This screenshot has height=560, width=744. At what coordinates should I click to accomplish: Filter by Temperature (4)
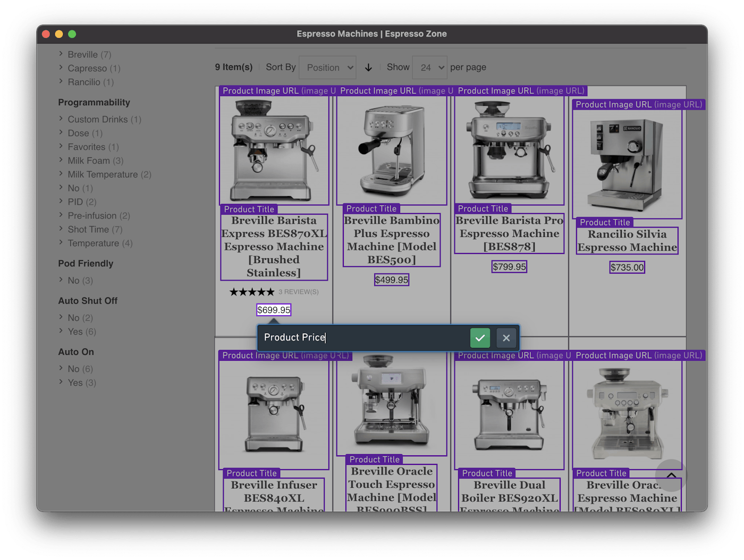100,244
